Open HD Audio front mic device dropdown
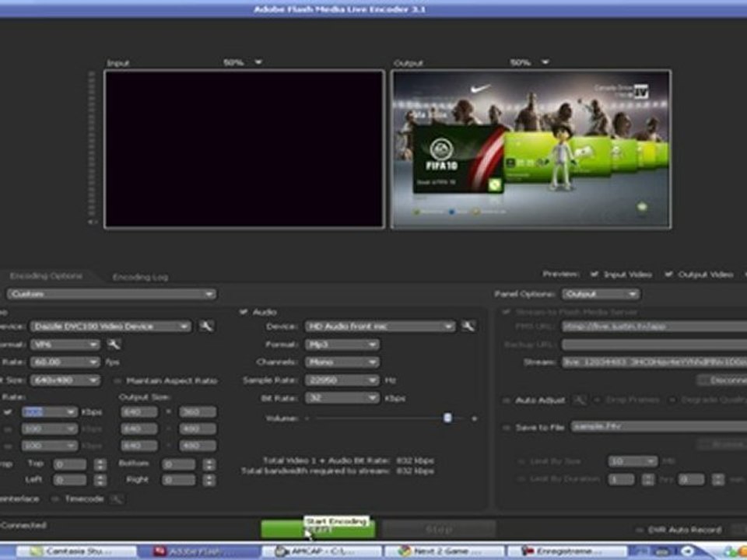The image size is (747, 560). 380,326
